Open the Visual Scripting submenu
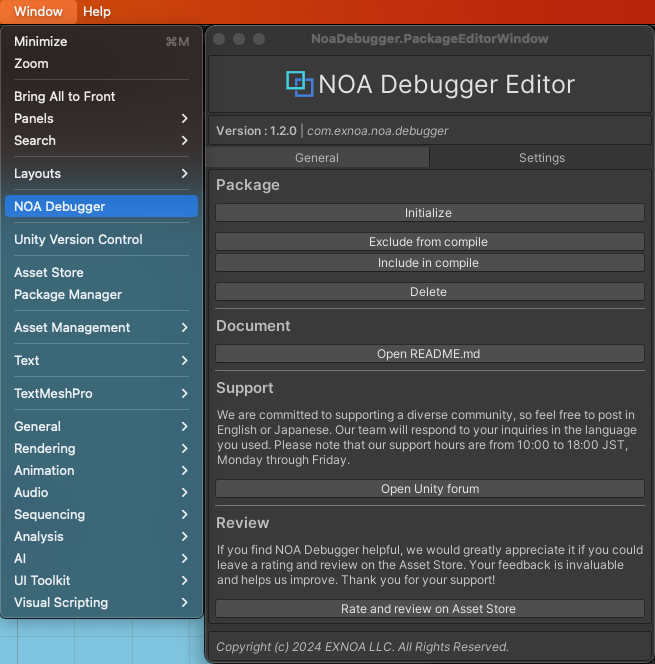Image resolution: width=655 pixels, height=664 pixels. tap(101, 603)
